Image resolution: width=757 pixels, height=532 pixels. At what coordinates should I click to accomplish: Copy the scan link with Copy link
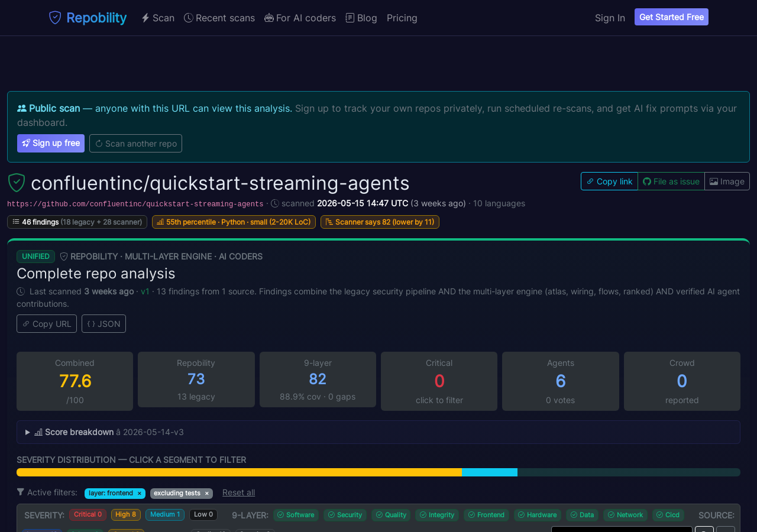(609, 181)
